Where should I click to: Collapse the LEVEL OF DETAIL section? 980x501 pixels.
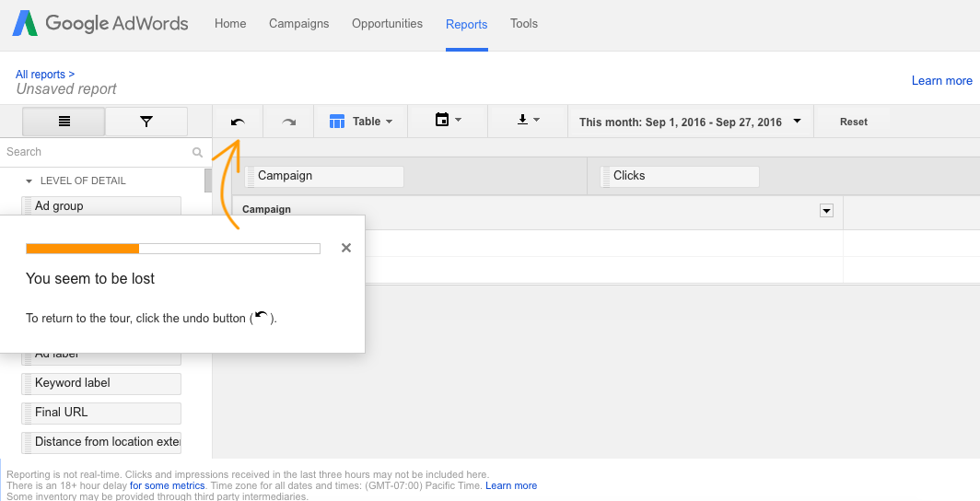tap(76, 181)
